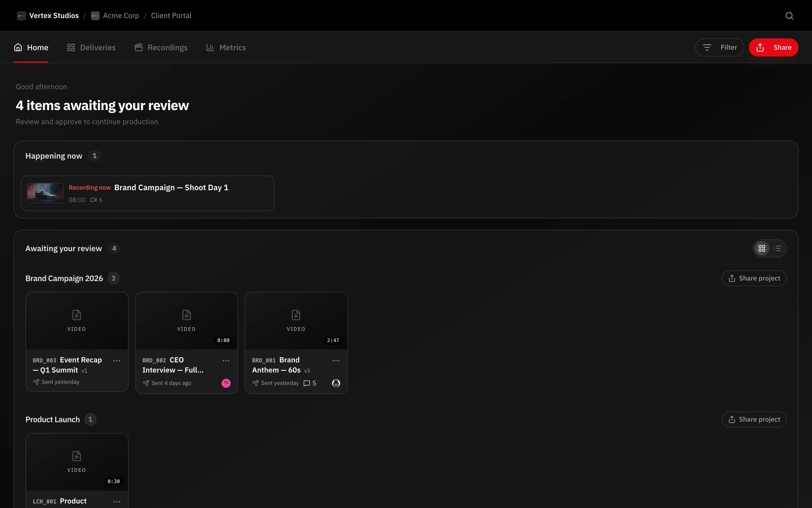Select the BRD_001 Brand Anthem title

pos(277,365)
